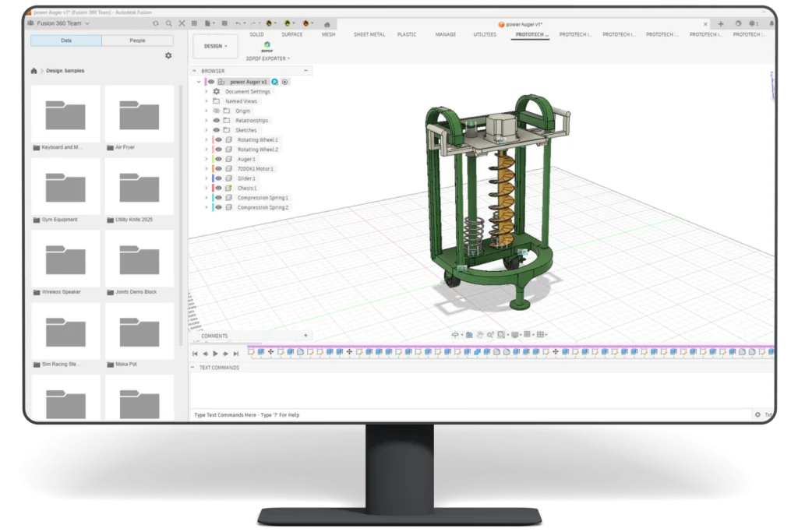The image size is (798, 532).
Task: Expand the Sketches folder
Action: tap(206, 130)
